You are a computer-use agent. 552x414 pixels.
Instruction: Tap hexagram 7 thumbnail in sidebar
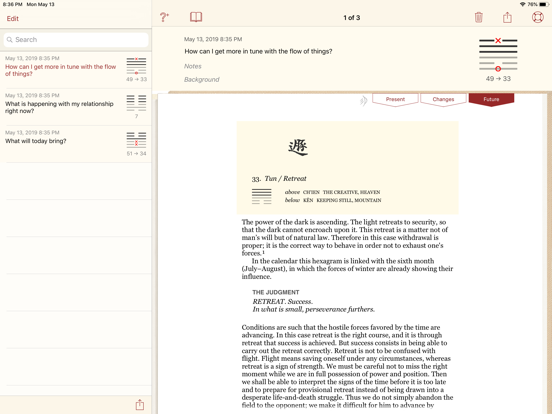point(136,103)
